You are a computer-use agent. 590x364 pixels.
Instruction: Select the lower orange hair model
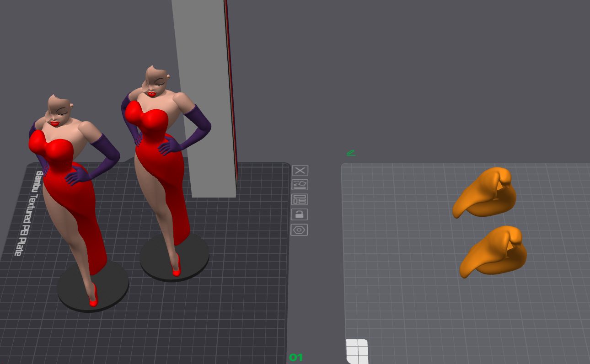click(493, 252)
